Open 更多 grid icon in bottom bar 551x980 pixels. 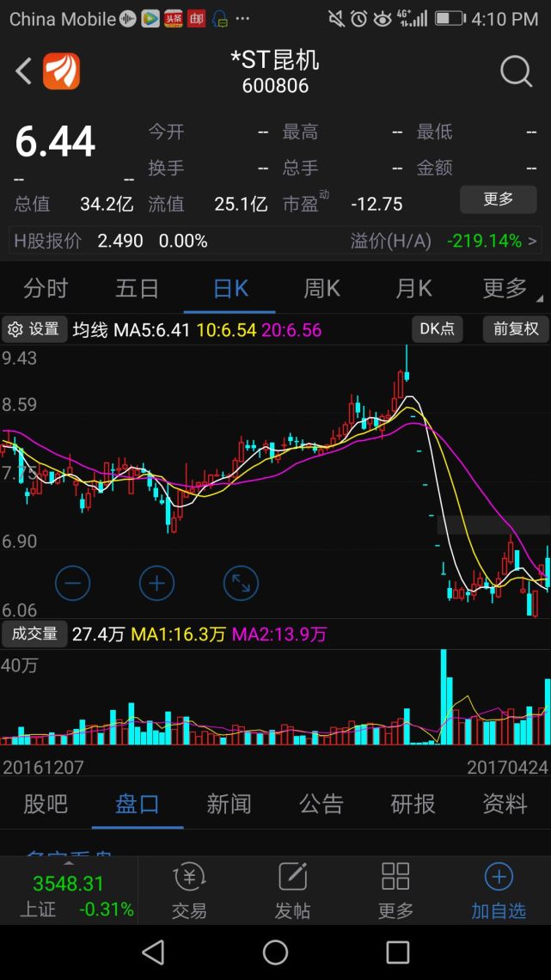[x=395, y=876]
